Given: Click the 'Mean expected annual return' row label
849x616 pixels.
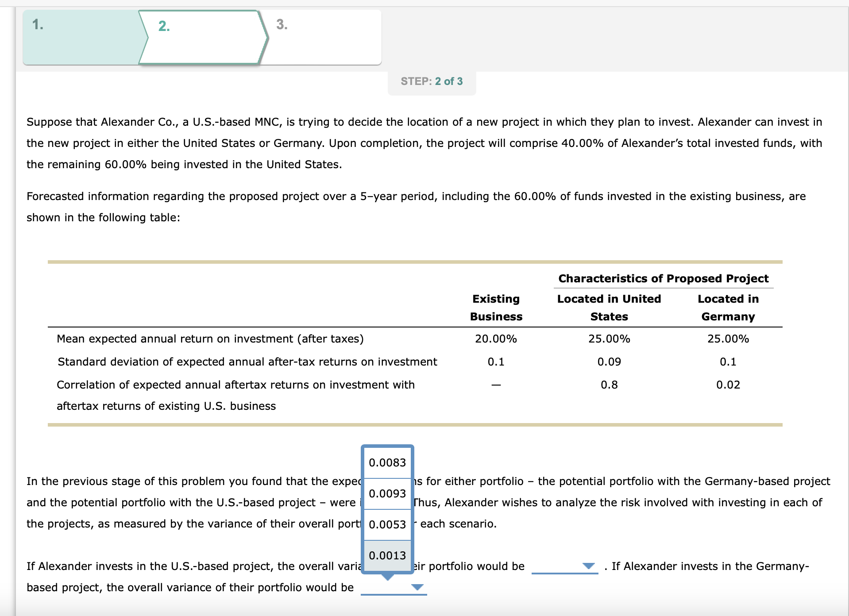Looking at the screenshot, I should [210, 339].
